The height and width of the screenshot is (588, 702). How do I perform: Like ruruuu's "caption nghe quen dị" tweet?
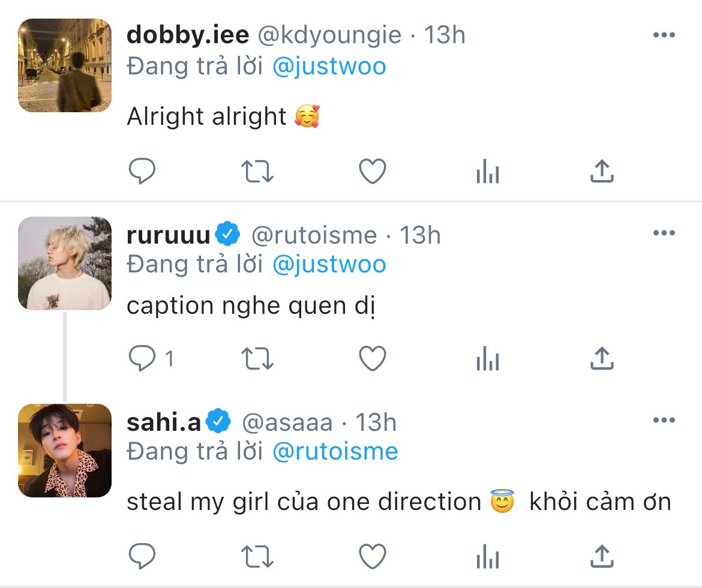372,359
